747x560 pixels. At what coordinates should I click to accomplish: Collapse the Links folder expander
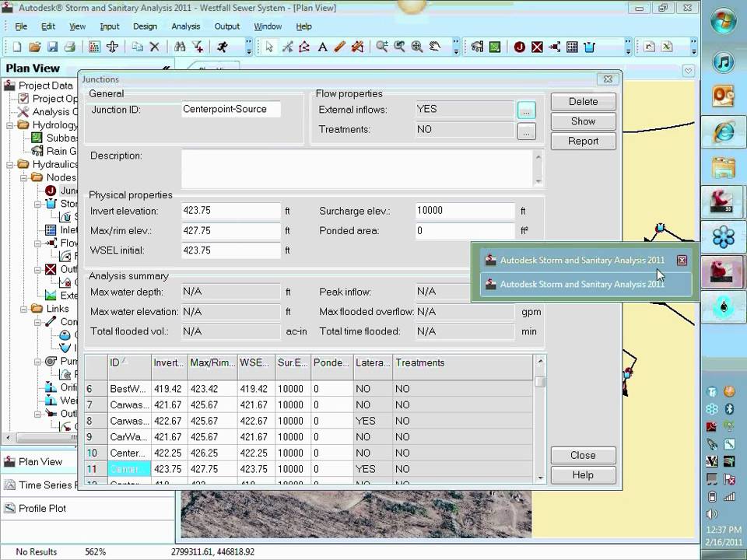(24, 309)
